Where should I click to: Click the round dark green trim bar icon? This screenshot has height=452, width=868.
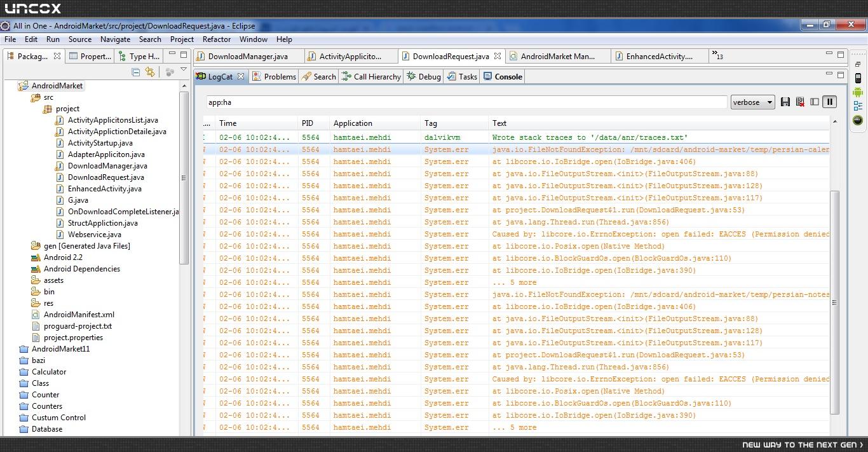[858, 120]
